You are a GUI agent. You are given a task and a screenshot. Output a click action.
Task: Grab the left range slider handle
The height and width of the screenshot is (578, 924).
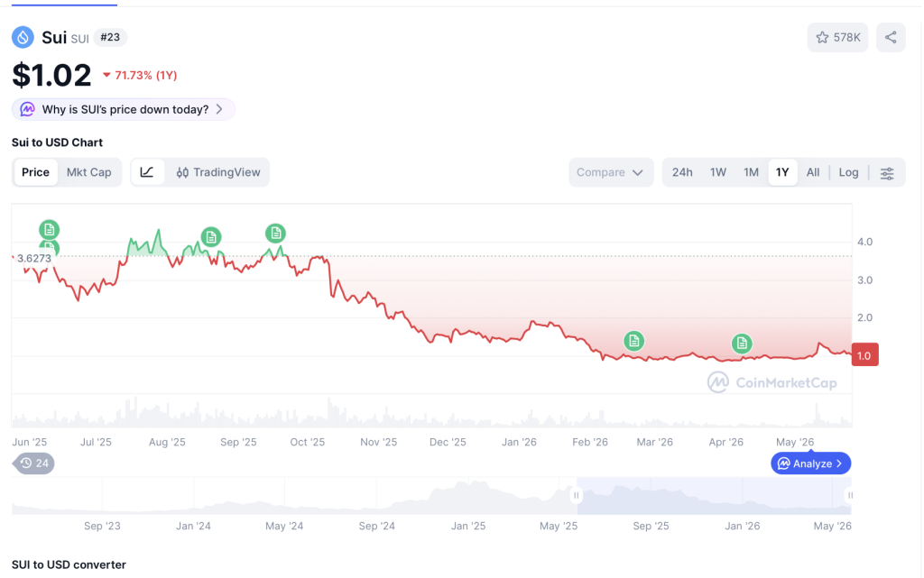click(577, 496)
